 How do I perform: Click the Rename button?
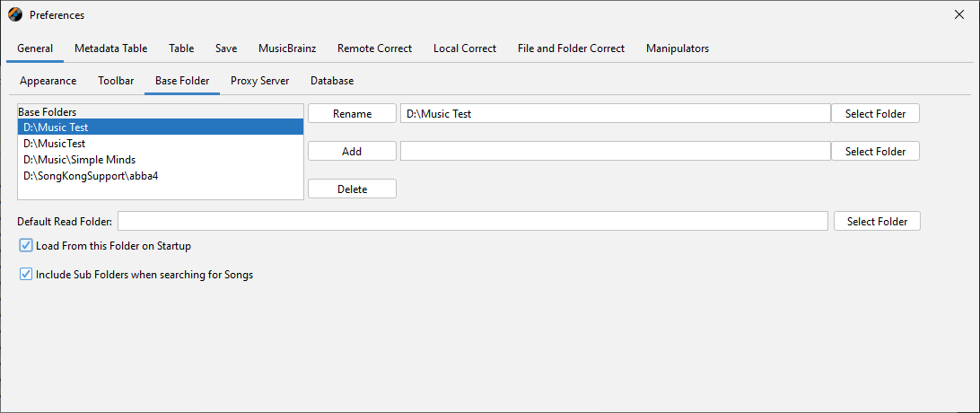point(352,114)
